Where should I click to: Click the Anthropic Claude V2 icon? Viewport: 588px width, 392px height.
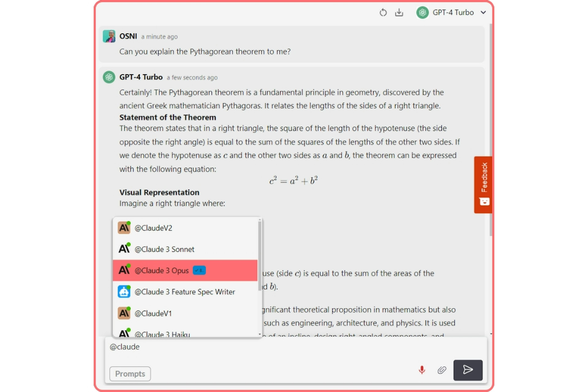coord(124,228)
